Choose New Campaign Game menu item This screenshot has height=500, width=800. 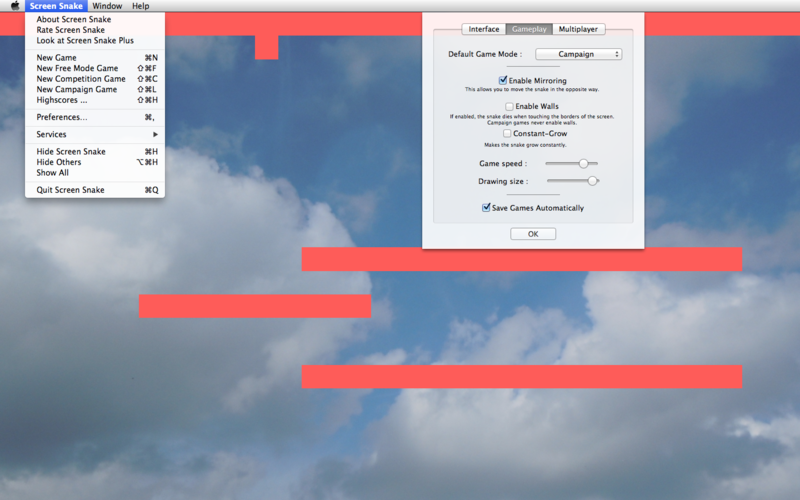click(77, 89)
